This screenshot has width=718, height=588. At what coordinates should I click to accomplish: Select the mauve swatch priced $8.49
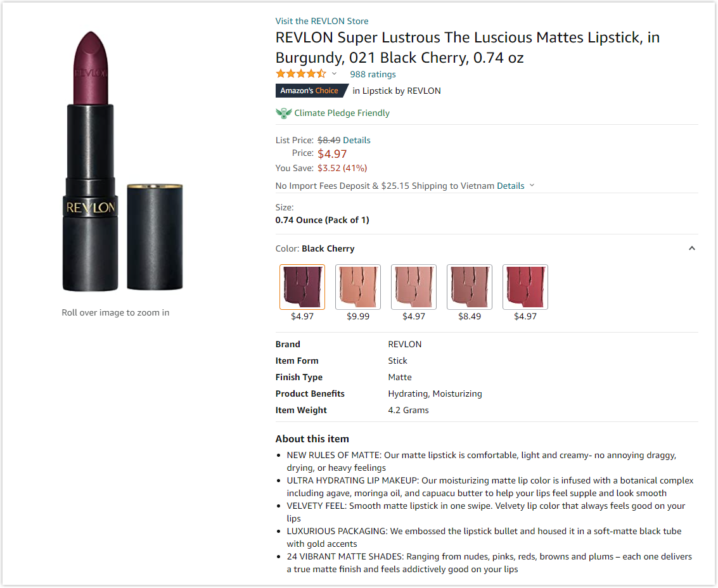pyautogui.click(x=470, y=286)
